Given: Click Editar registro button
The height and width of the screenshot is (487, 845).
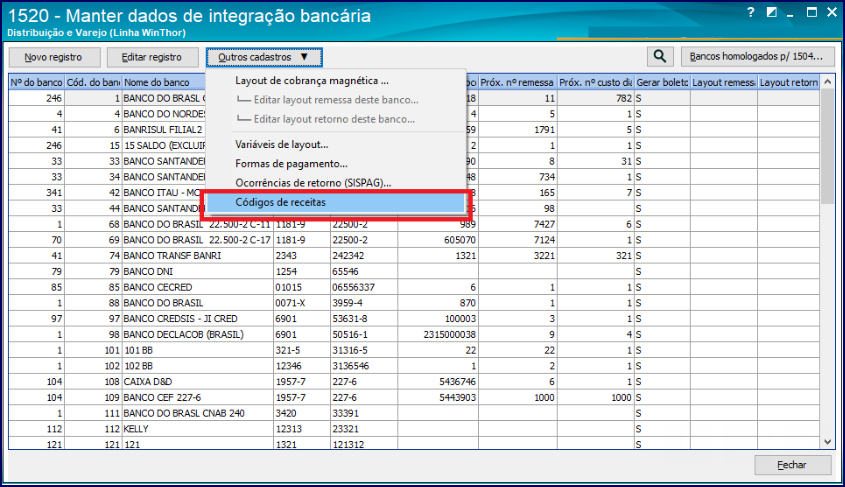Looking at the screenshot, I should [152, 57].
